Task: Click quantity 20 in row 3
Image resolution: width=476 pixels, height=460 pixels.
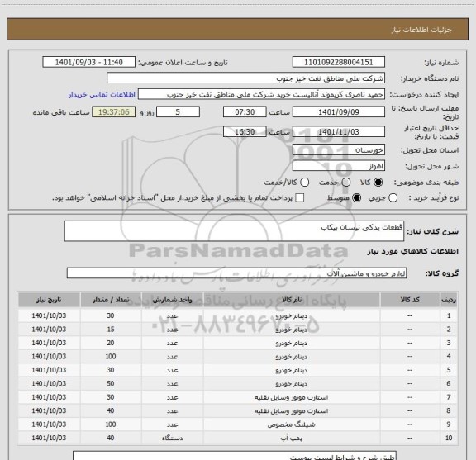Action: 111,343
